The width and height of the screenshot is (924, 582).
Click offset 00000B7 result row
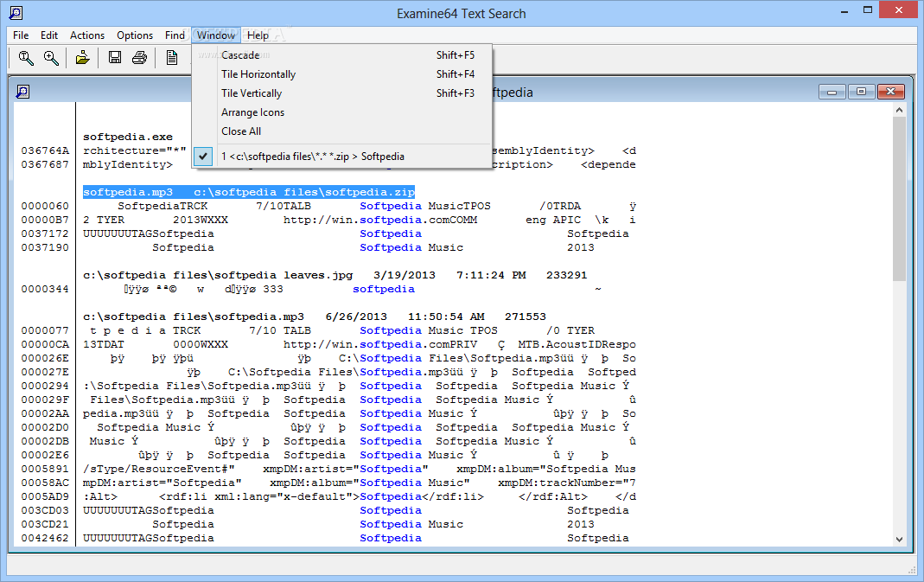tap(45, 220)
